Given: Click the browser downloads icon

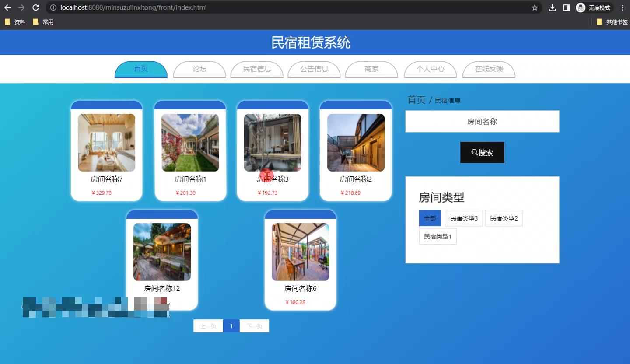Looking at the screenshot, I should click(552, 7).
